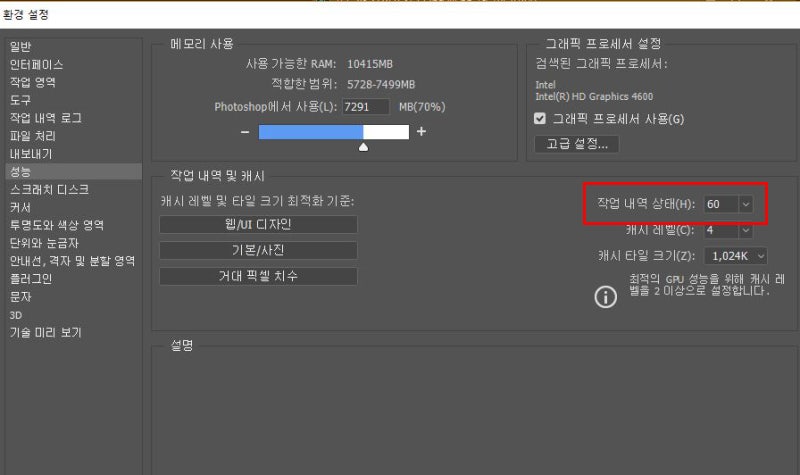Select 작업 영역 in the sidebar
The height and width of the screenshot is (475, 800).
tap(33, 82)
